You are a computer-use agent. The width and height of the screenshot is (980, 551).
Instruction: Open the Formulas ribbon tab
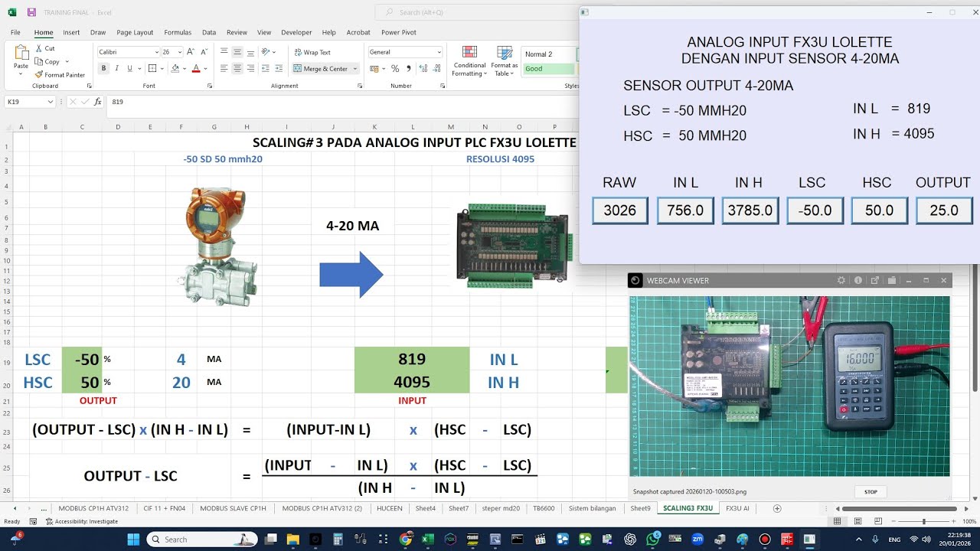click(x=178, y=33)
